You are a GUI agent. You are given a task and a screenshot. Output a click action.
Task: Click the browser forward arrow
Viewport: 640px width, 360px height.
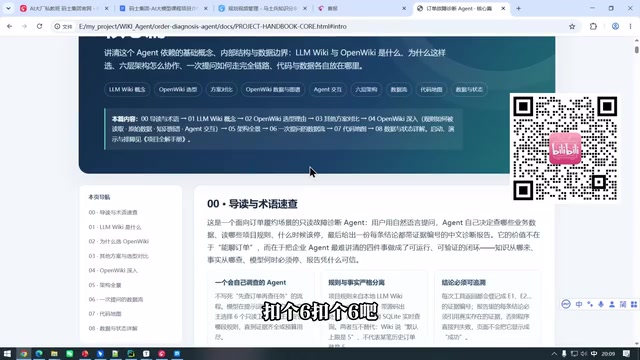(x=24, y=26)
